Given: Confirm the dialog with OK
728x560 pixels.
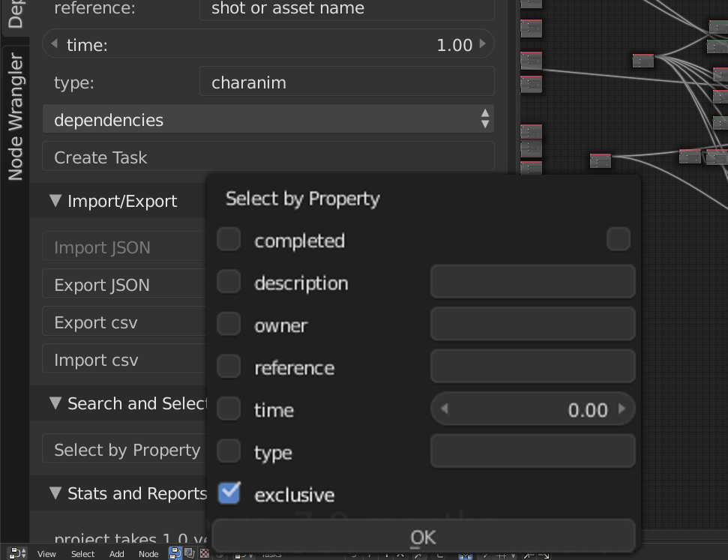Looking at the screenshot, I should tap(424, 537).
